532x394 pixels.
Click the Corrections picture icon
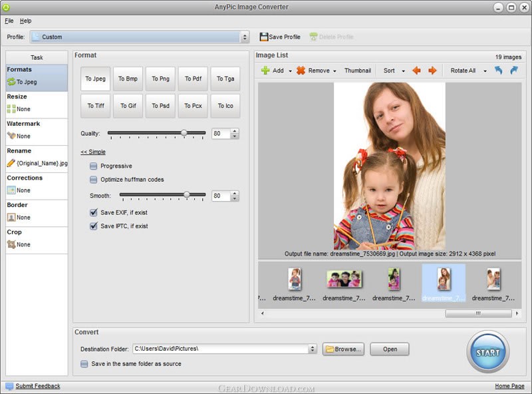pos(11,190)
